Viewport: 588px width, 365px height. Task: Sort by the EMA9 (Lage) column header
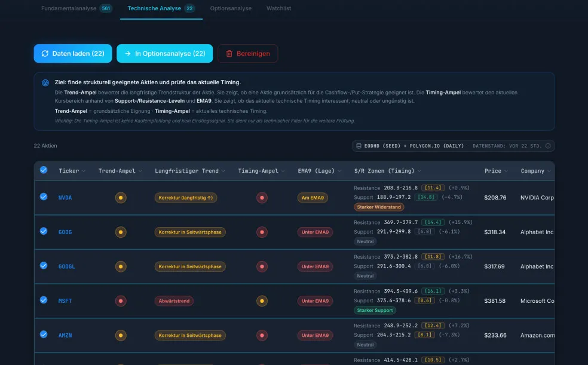(x=320, y=171)
